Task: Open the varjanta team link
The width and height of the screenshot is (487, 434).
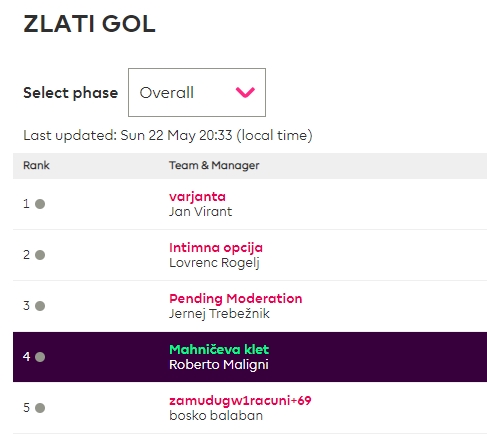Action: click(x=197, y=197)
